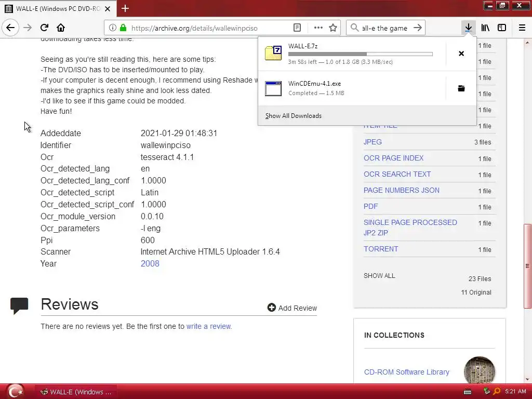Click the WALL-E.7z download progress bar

coord(361,54)
